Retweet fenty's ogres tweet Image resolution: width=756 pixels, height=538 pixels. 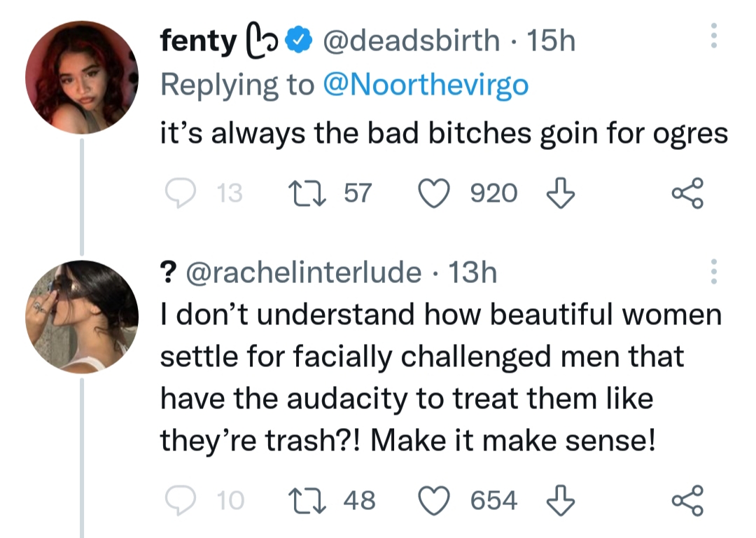[307, 193]
